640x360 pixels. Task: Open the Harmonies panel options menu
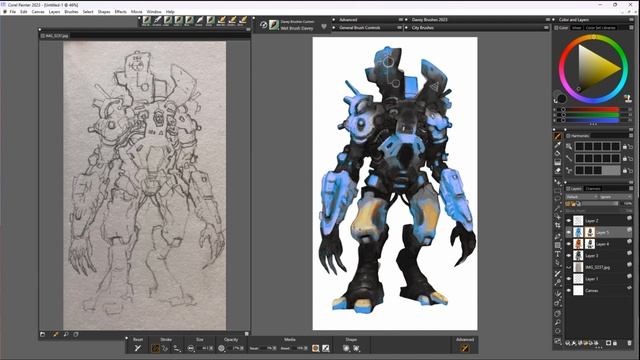click(x=631, y=136)
